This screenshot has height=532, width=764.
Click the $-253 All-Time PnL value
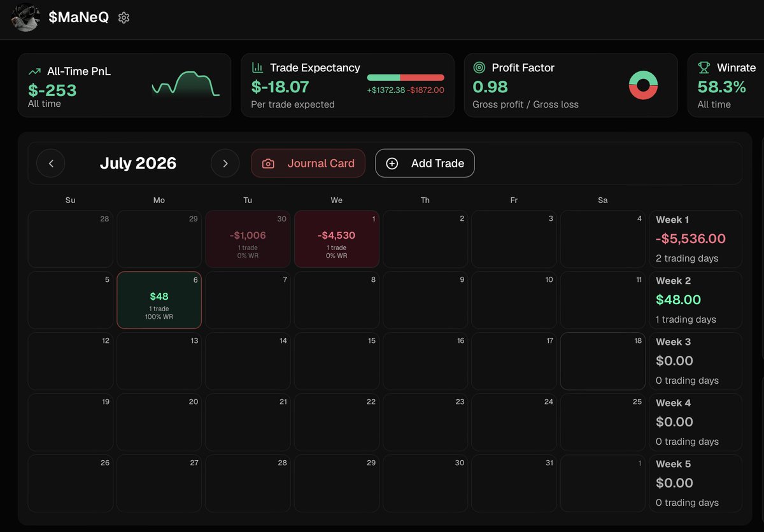click(x=52, y=90)
